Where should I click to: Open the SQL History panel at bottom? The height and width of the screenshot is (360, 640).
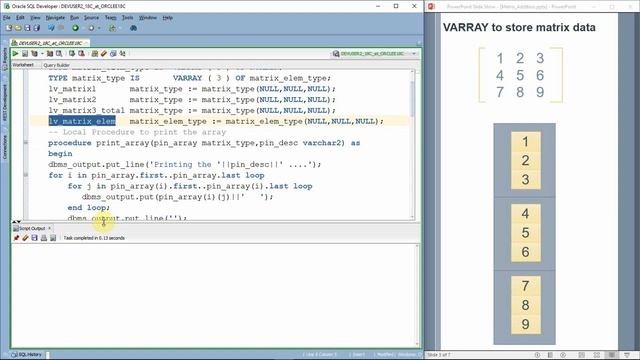[x=27, y=355]
